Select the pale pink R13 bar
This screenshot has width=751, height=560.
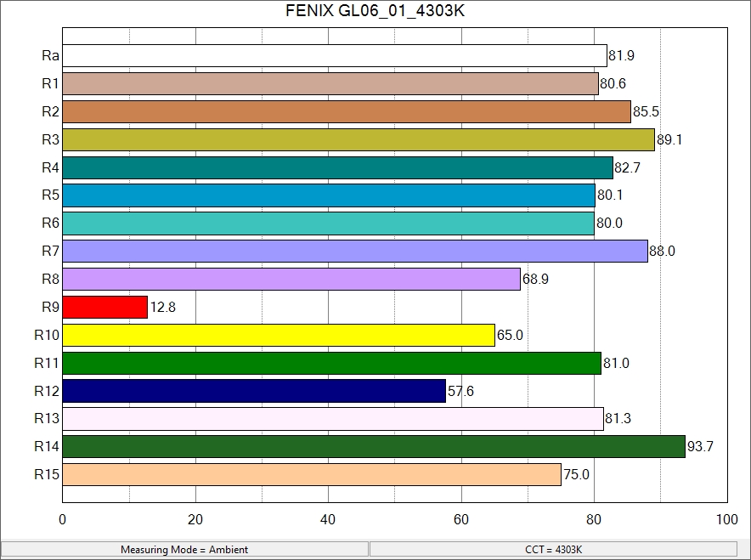(333, 419)
